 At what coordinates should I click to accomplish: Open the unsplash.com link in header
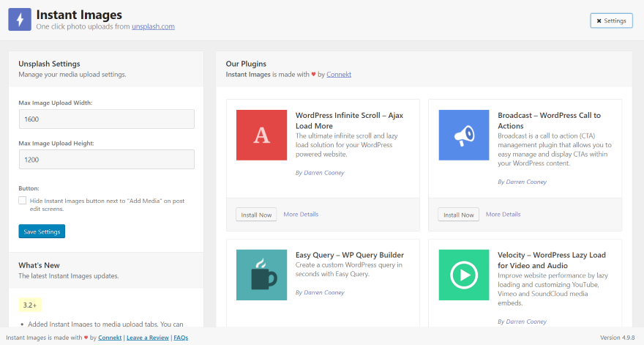point(153,27)
